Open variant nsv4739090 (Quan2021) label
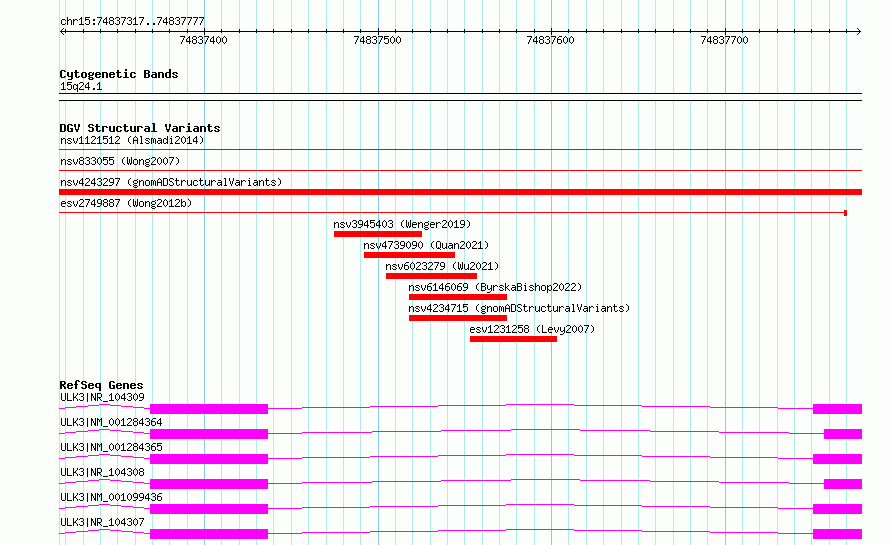This screenshot has width=890, height=545. [x=426, y=245]
